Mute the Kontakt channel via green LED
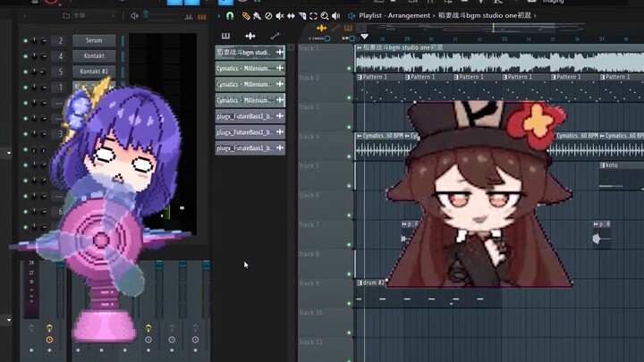Screen dimensions: 644x362 click(x=25, y=56)
